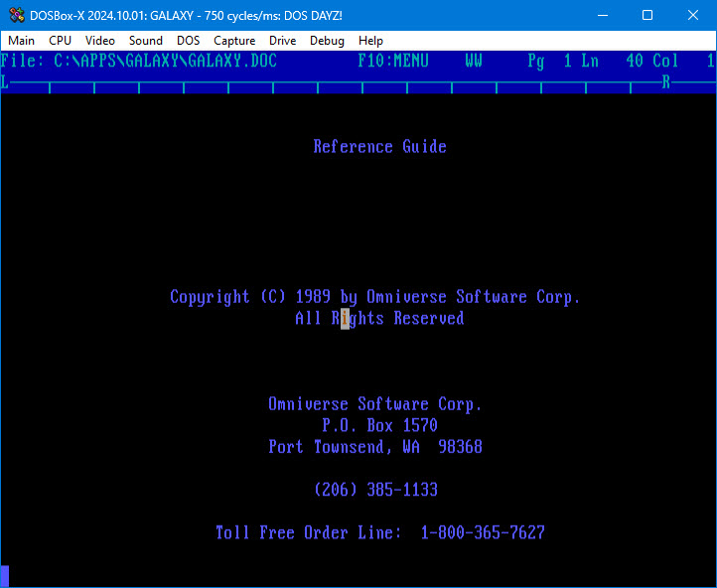The width and height of the screenshot is (717, 588).
Task: Open the Video menu
Action: pyautogui.click(x=99, y=41)
